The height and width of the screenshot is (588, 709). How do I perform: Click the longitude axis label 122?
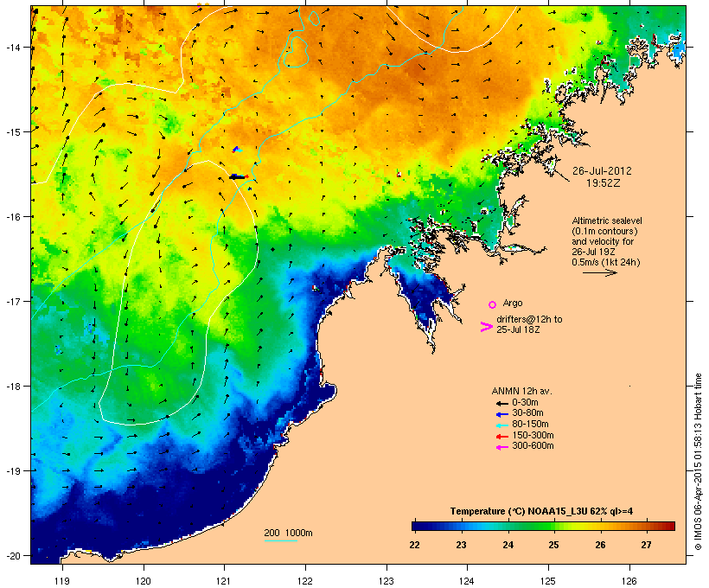[305, 580]
